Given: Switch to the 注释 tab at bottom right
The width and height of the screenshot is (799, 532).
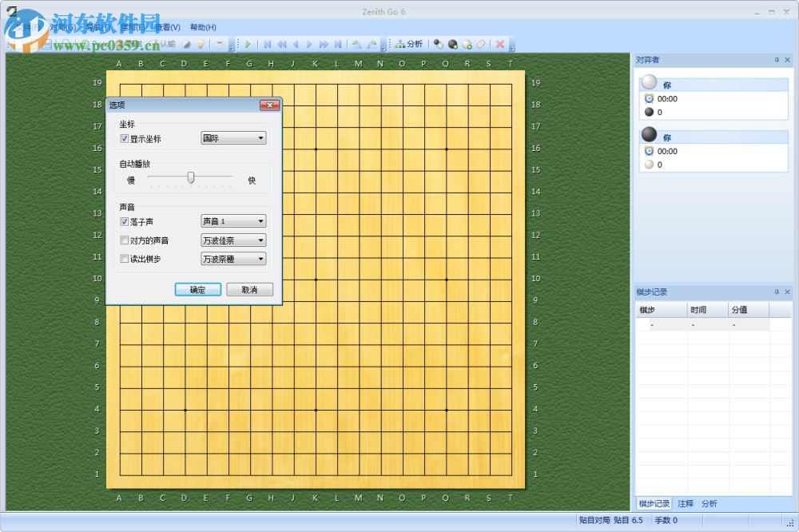Looking at the screenshot, I should tap(685, 503).
